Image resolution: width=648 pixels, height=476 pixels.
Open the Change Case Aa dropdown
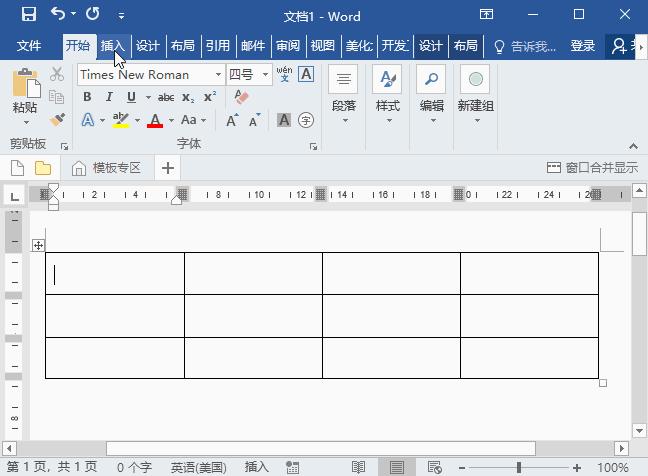point(193,120)
